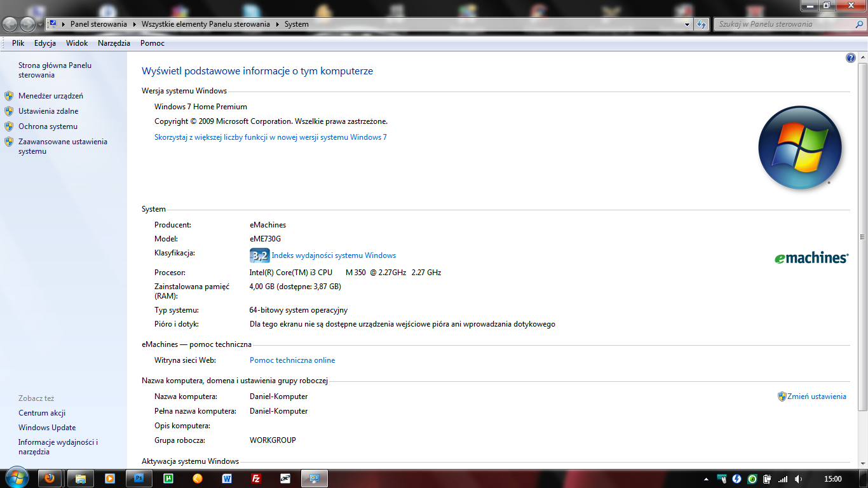Expand the breadcrumb arrow after Panel sterowania

pos(134,24)
